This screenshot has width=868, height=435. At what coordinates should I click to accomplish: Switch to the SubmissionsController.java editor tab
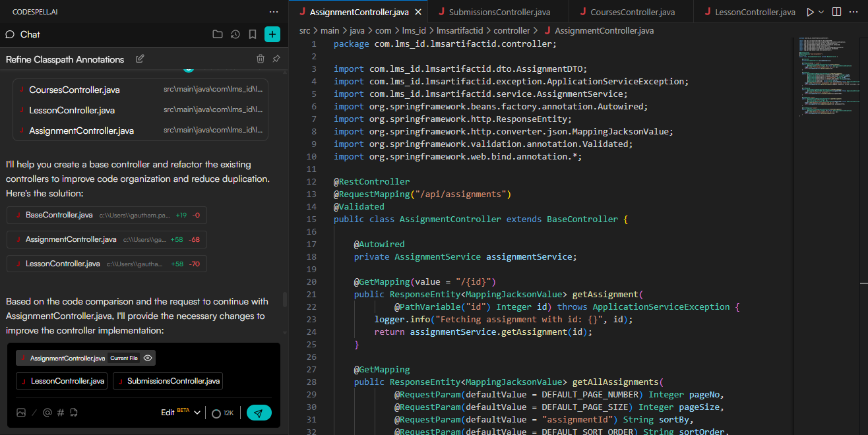(499, 12)
